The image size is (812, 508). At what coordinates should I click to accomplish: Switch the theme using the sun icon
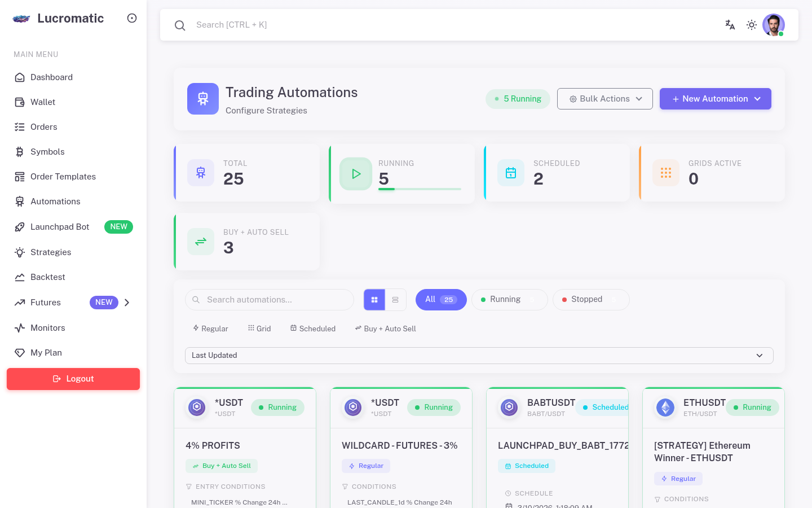pos(751,25)
